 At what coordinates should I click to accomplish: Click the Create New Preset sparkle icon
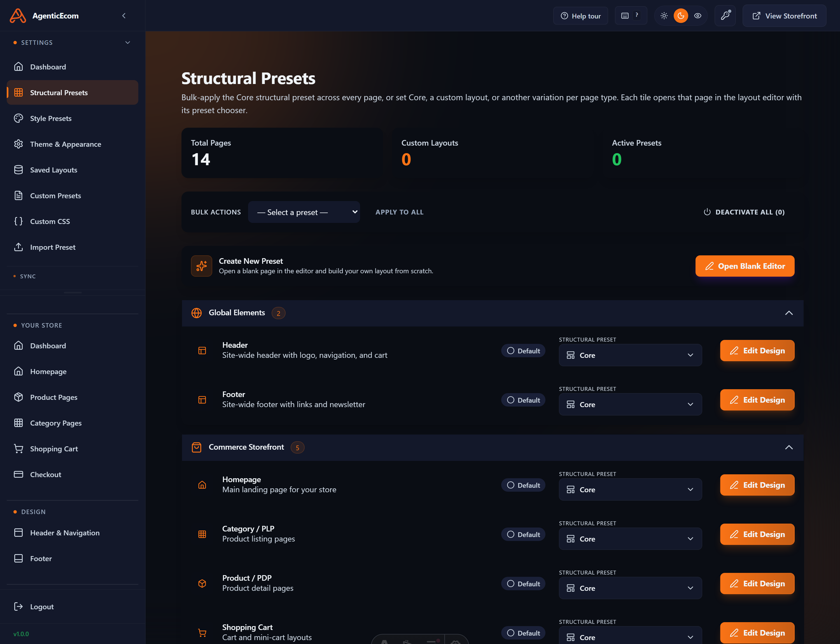202,266
